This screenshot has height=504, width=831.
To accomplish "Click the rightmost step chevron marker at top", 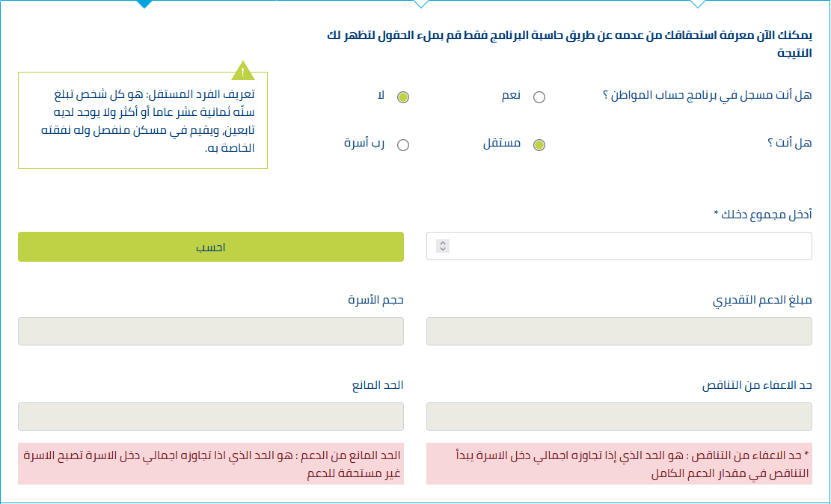I will [x=698, y=4].
